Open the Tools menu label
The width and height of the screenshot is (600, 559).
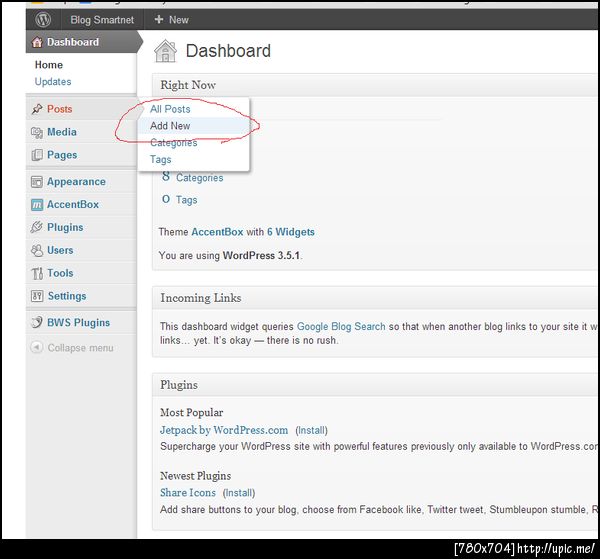(60, 273)
